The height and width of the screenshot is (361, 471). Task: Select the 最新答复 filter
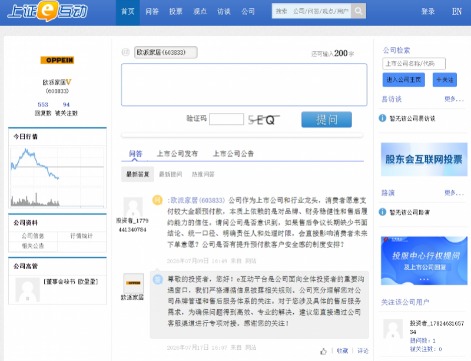tap(137, 174)
